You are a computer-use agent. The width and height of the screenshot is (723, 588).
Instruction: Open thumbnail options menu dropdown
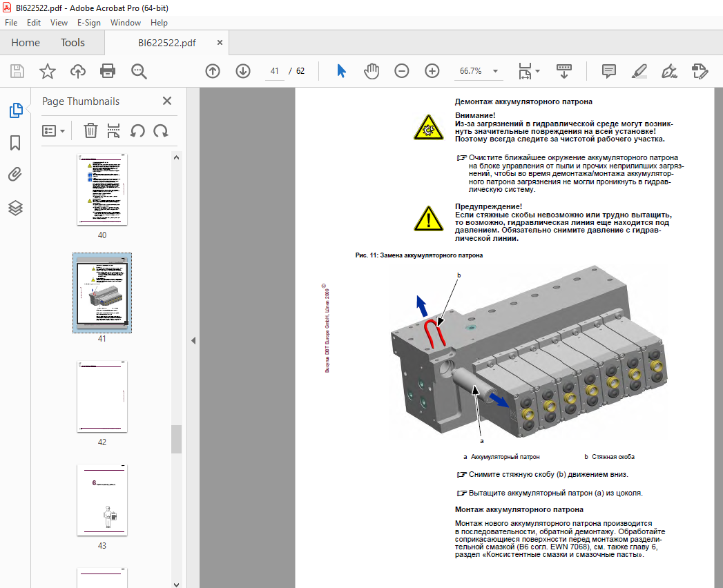(53, 131)
